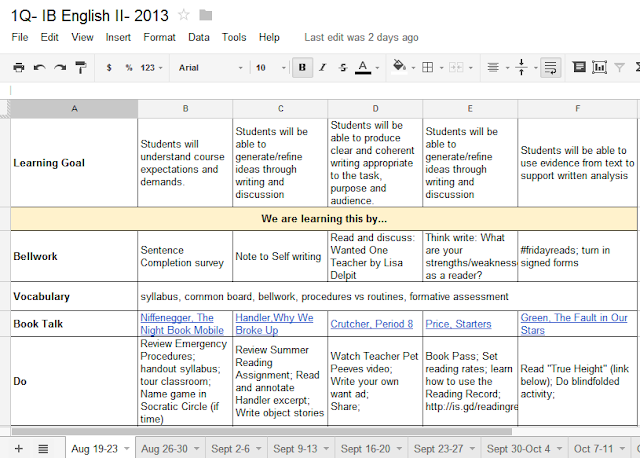The height and width of the screenshot is (458, 640).
Task: Toggle bold formatting
Action: (302, 67)
